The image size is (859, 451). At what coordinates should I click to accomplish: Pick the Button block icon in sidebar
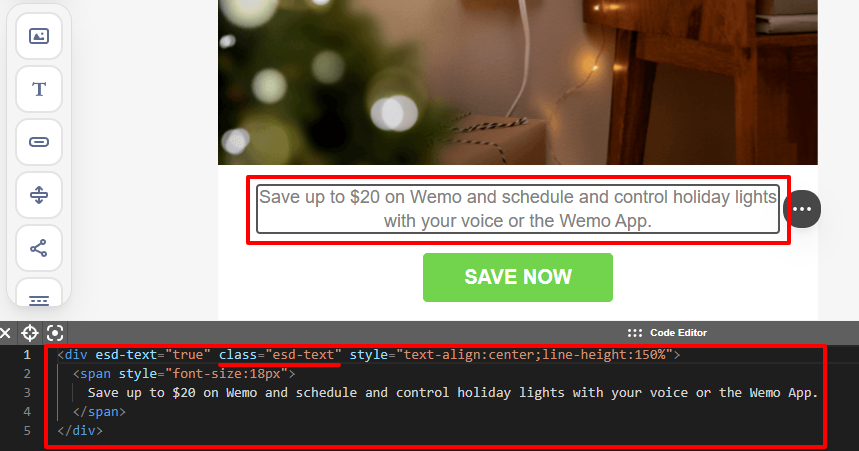(x=39, y=142)
